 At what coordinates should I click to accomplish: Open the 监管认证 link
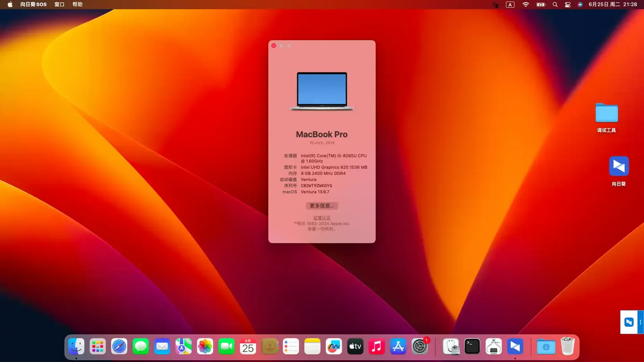(322, 218)
